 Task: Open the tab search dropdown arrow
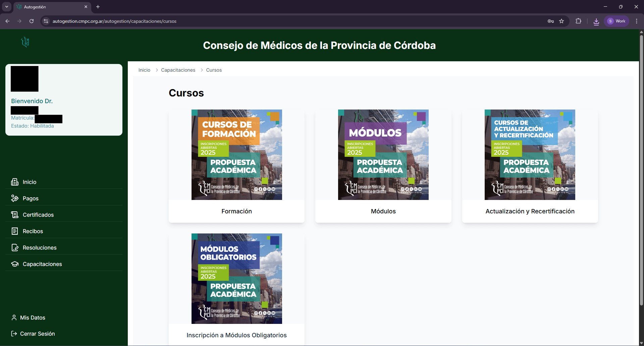pos(6,7)
